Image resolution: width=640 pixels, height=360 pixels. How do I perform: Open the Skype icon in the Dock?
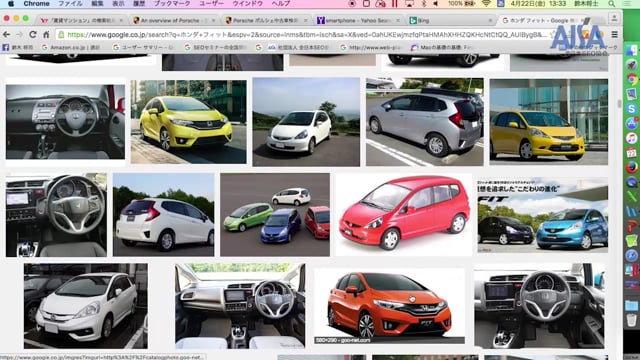pos(631,109)
